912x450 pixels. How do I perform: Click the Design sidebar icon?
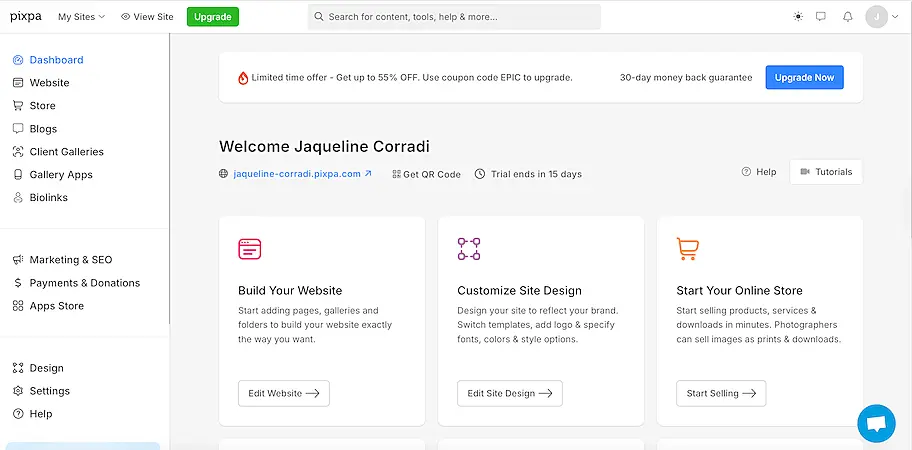pos(18,368)
